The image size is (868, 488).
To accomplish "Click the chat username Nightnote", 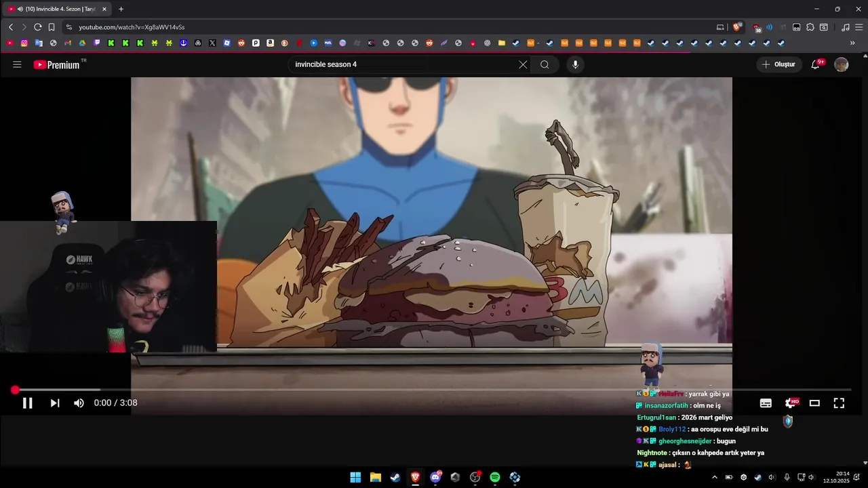I will pos(652,453).
